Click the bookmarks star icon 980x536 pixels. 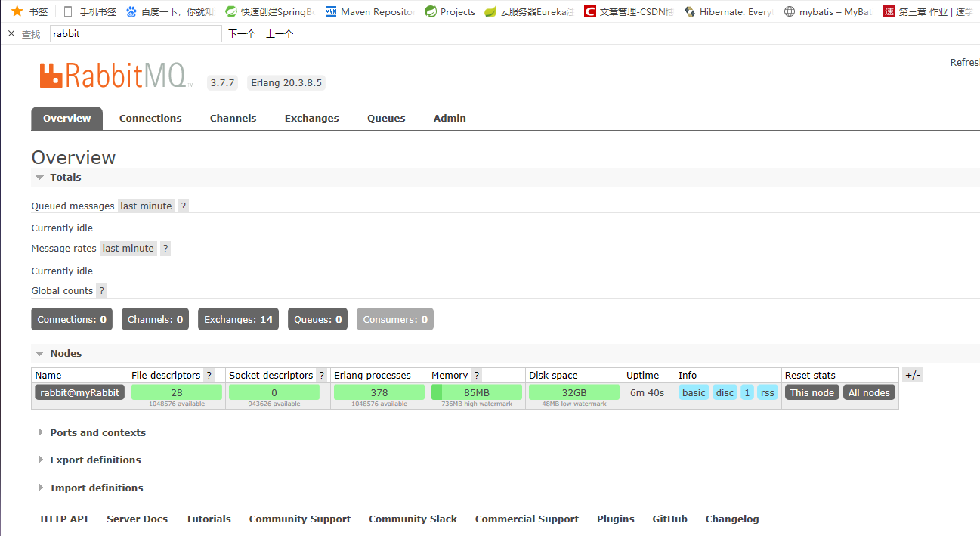17,11
